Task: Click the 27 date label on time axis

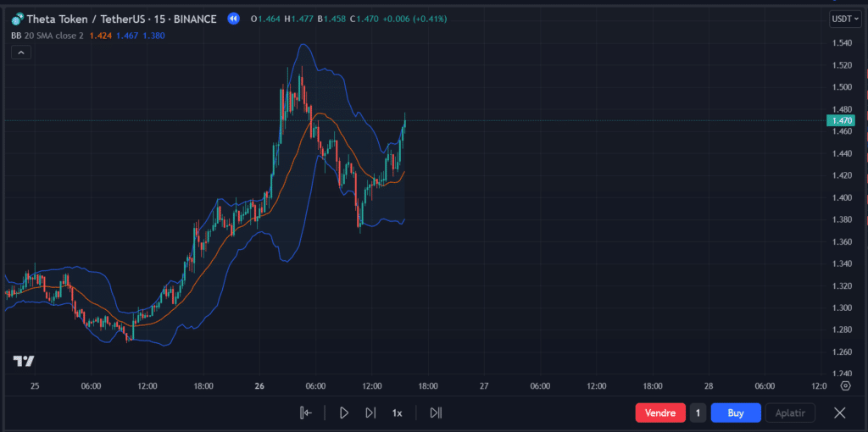Action: tap(484, 386)
